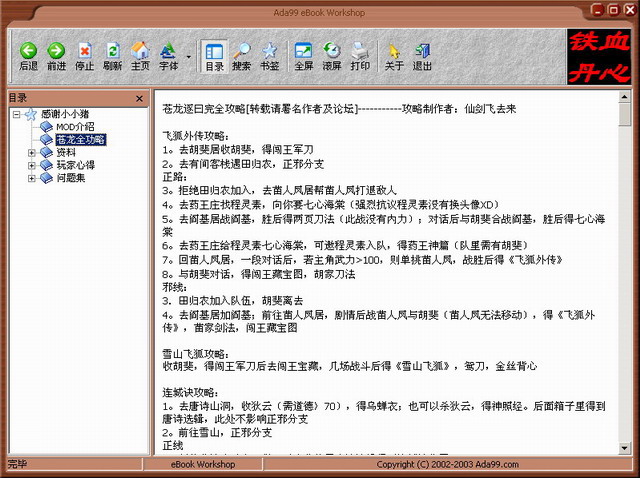The image size is (640, 478).
Task: Select MOD介绍 in the contents tree
Action: pyautogui.click(x=76, y=127)
